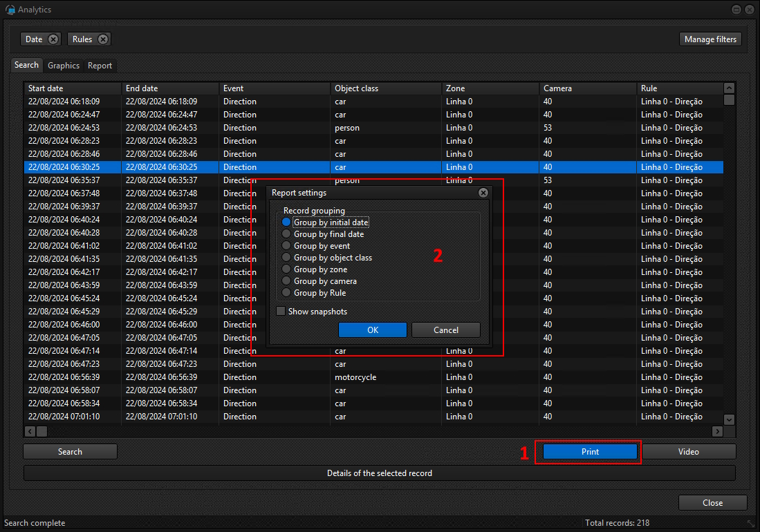This screenshot has width=760, height=532.
Task: Switch to the Graphics tab
Action: pos(64,66)
